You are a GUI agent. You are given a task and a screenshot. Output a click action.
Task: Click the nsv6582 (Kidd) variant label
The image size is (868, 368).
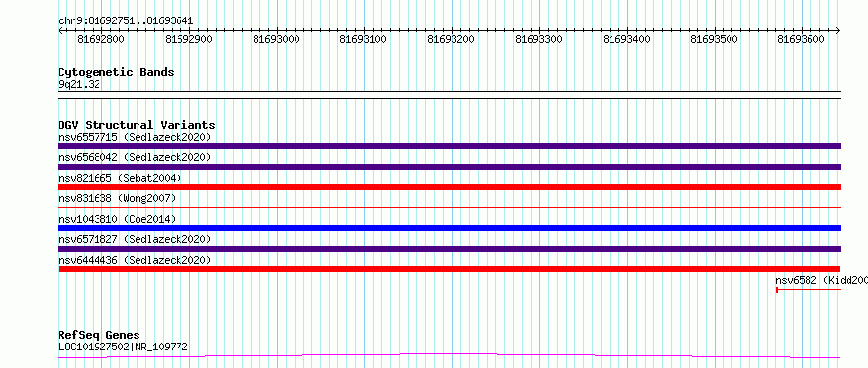(x=821, y=280)
